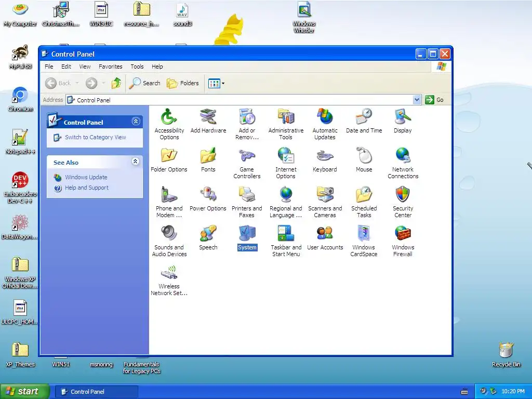Click the clock in system tray
Screen dimensions: 532x399
pos(513,391)
